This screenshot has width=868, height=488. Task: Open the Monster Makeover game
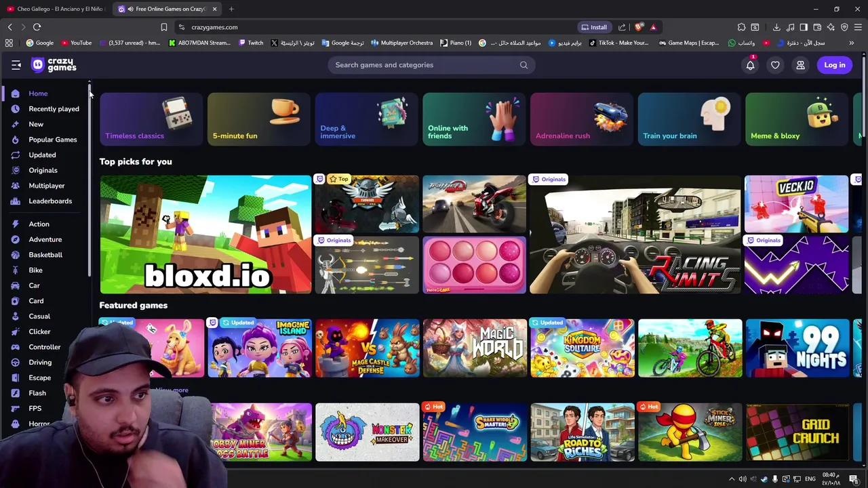(x=367, y=432)
